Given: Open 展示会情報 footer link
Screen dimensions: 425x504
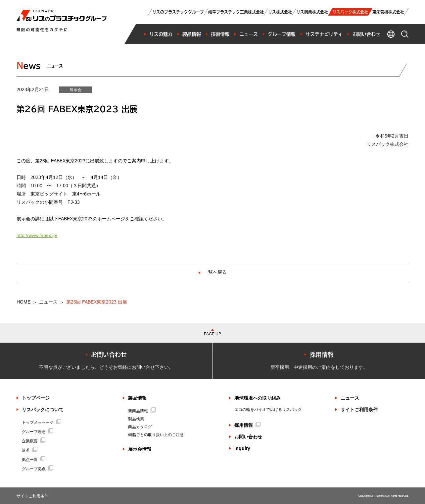Looking at the screenshot, I should (140, 449).
